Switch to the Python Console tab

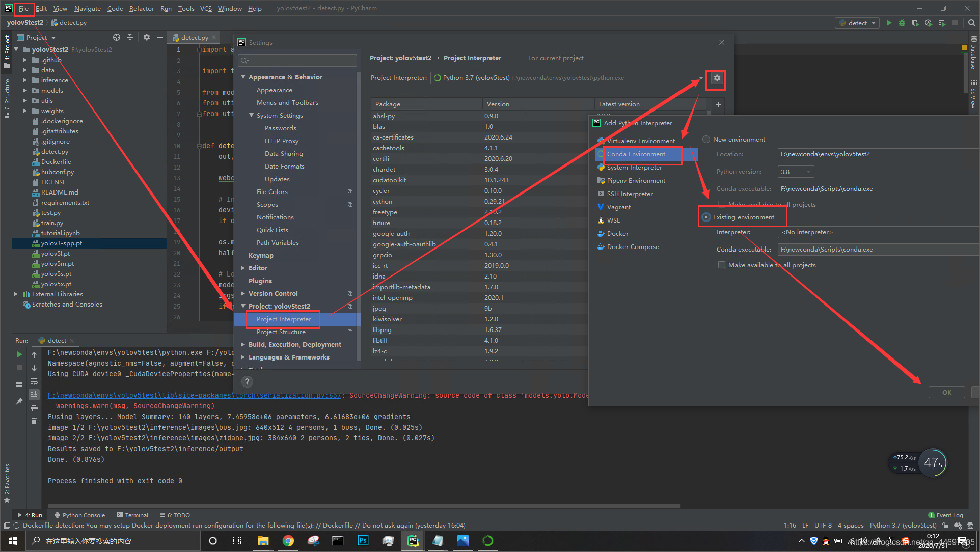[x=79, y=515]
